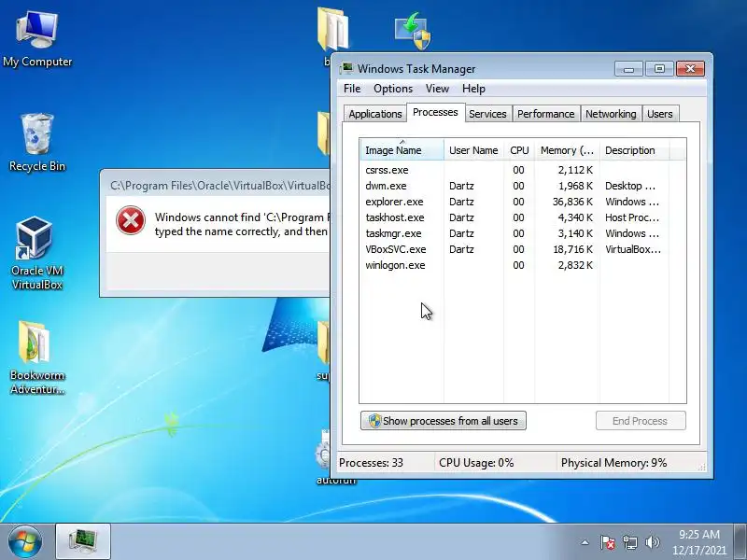Image resolution: width=747 pixels, height=560 pixels.
Task: Sort by Image Name column
Action: click(402, 150)
